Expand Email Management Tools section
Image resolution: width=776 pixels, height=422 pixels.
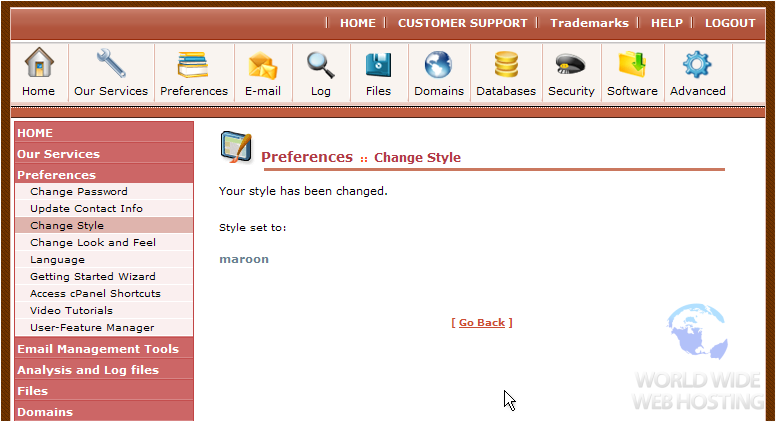(x=104, y=349)
